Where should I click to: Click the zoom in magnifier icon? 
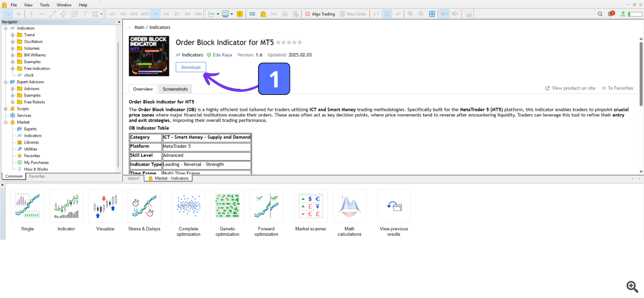pos(410,14)
